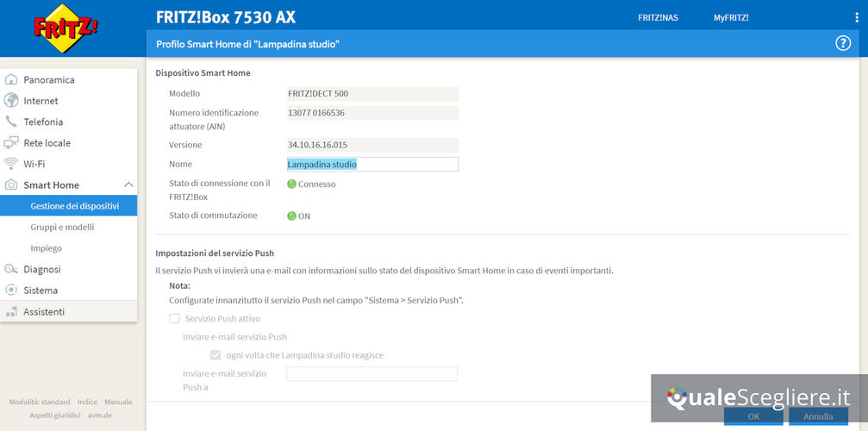The image size is (868, 431).
Task: Click the Panoramica house icon
Action: 11,80
